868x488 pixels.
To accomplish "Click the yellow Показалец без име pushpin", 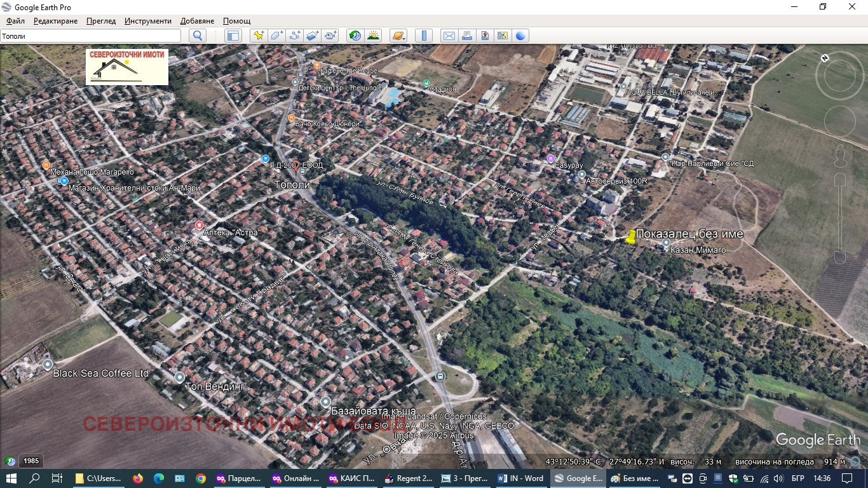I will click(x=631, y=237).
